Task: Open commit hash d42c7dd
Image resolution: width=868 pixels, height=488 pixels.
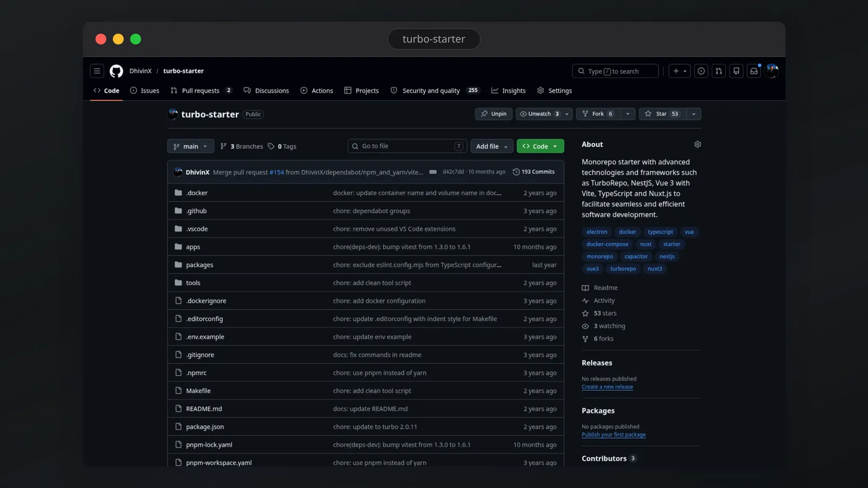Action: [x=453, y=172]
